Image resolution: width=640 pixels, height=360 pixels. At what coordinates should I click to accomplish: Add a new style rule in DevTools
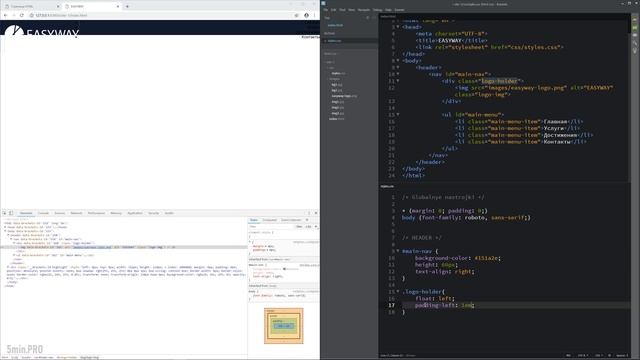point(316,227)
